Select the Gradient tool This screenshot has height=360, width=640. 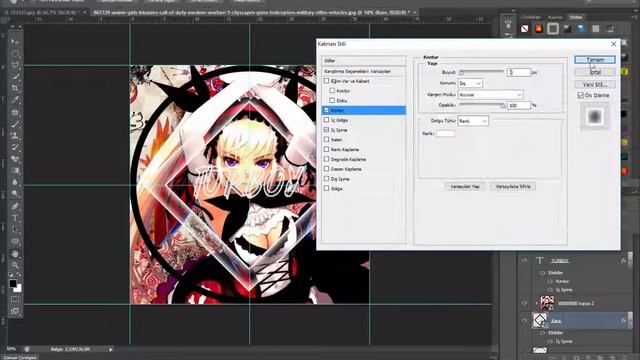(x=15, y=171)
